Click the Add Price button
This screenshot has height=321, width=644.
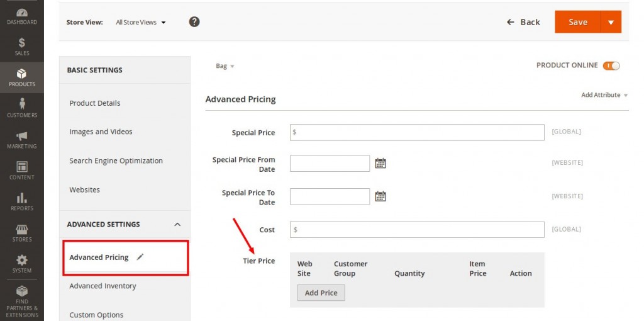(321, 293)
